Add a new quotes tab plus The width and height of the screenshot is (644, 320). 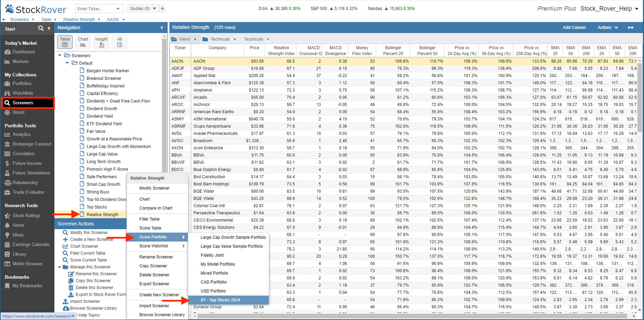162,9
